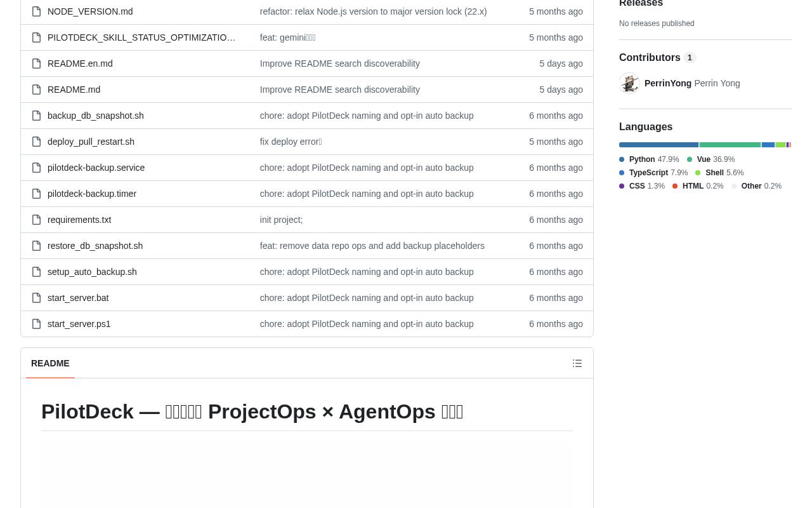This screenshot has width=812, height=508.
Task: Open pilotdeck-backup.service
Action: (x=96, y=168)
